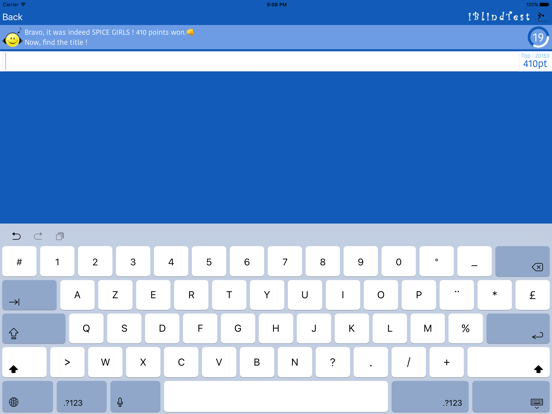
Task: Tap the left shift key
Action: pos(24,362)
